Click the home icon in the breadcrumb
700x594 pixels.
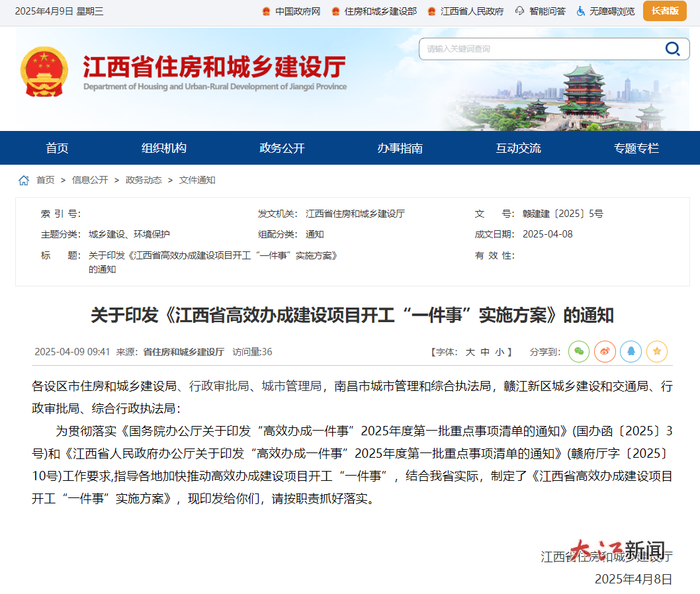(x=24, y=179)
